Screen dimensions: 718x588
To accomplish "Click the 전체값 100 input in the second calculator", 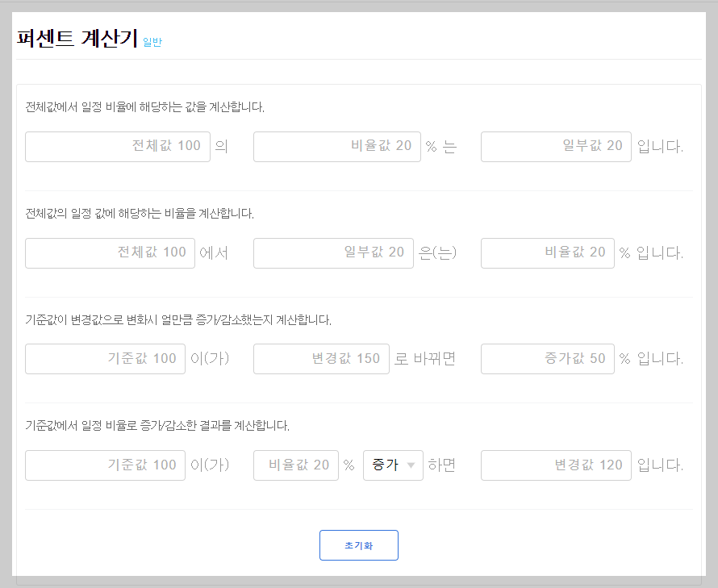I will tap(110, 252).
